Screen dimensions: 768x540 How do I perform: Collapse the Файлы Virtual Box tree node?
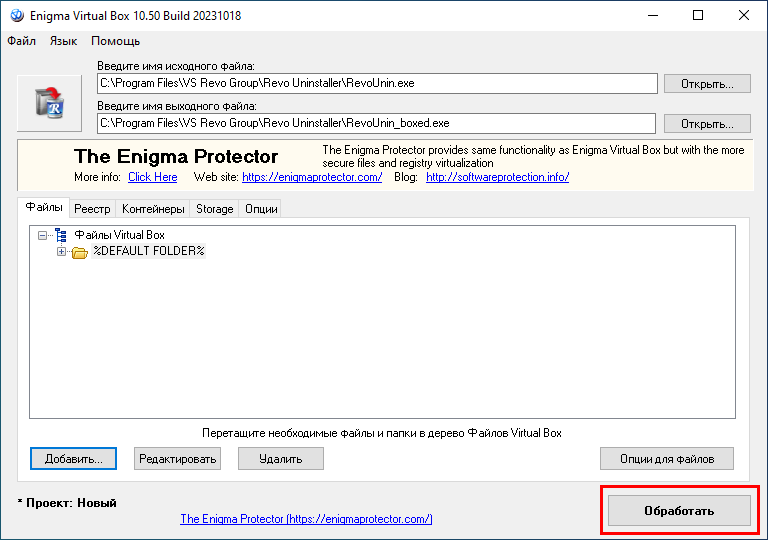[x=43, y=236]
